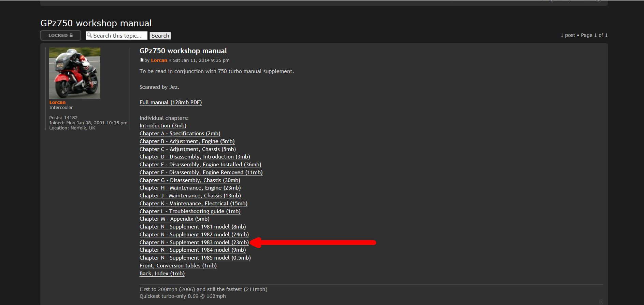Open Lorcan's motorcycle avatar image
This screenshot has width=644, height=305.
[x=75, y=73]
